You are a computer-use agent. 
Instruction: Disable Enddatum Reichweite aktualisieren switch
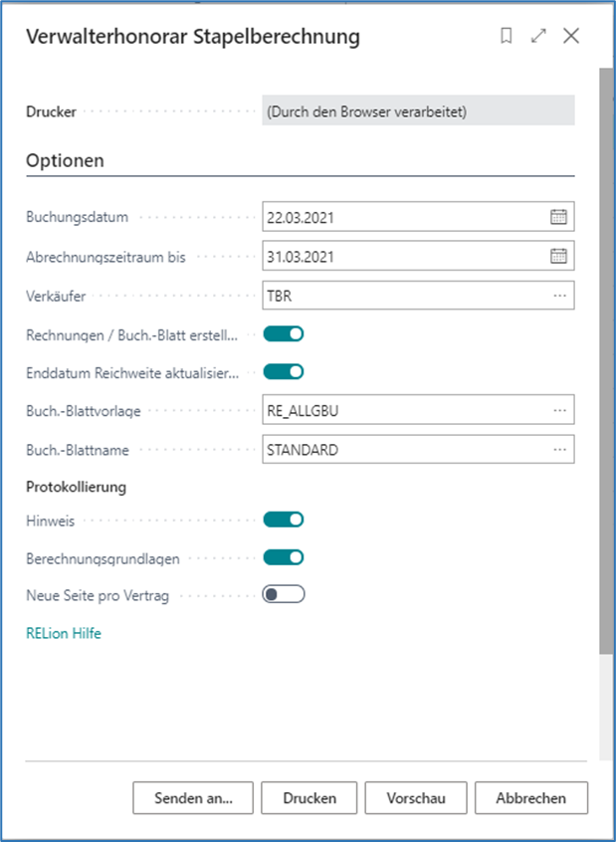click(x=283, y=372)
